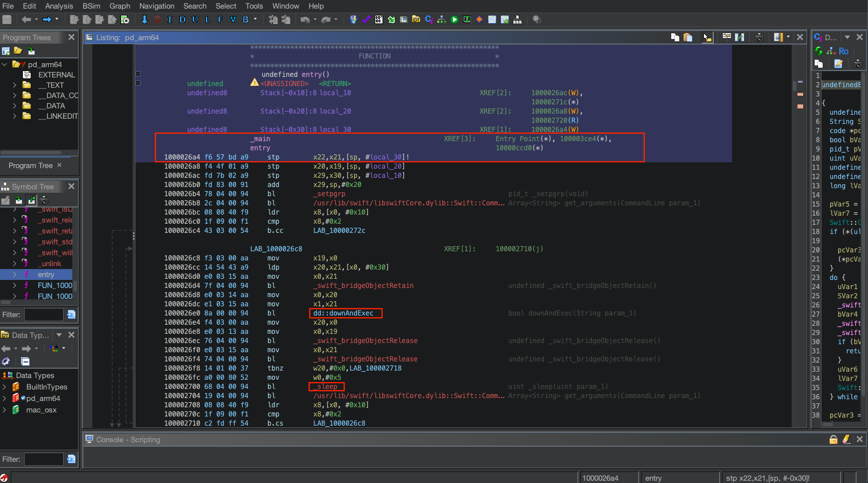The image size is (868, 483).
Task: Expand the __LINKEDIT folder
Action: tap(14, 116)
